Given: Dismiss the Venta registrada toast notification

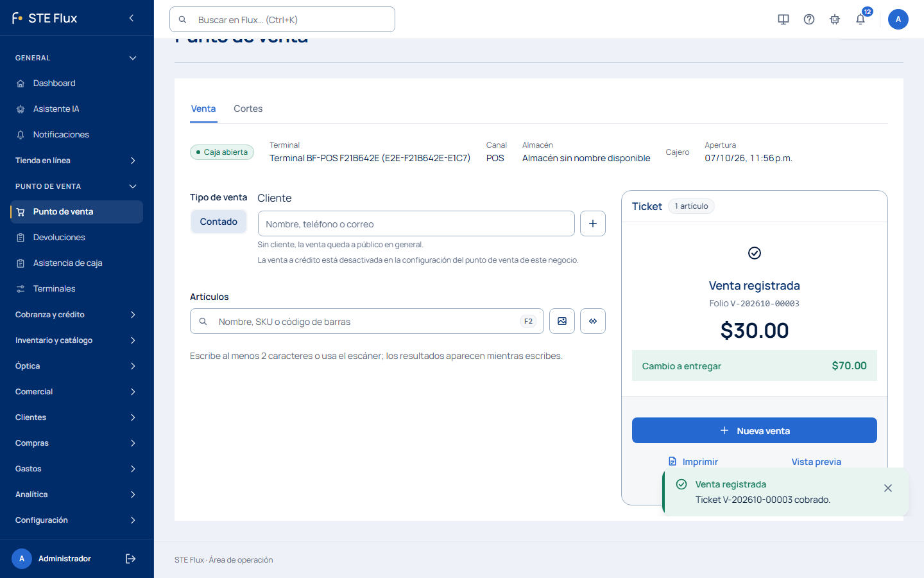Looking at the screenshot, I should [888, 488].
